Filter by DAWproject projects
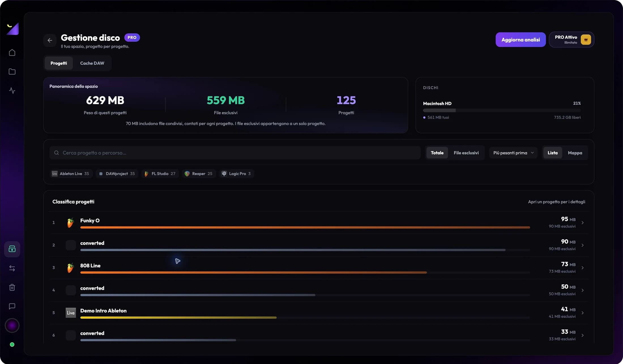The width and height of the screenshot is (623, 364). click(x=117, y=174)
